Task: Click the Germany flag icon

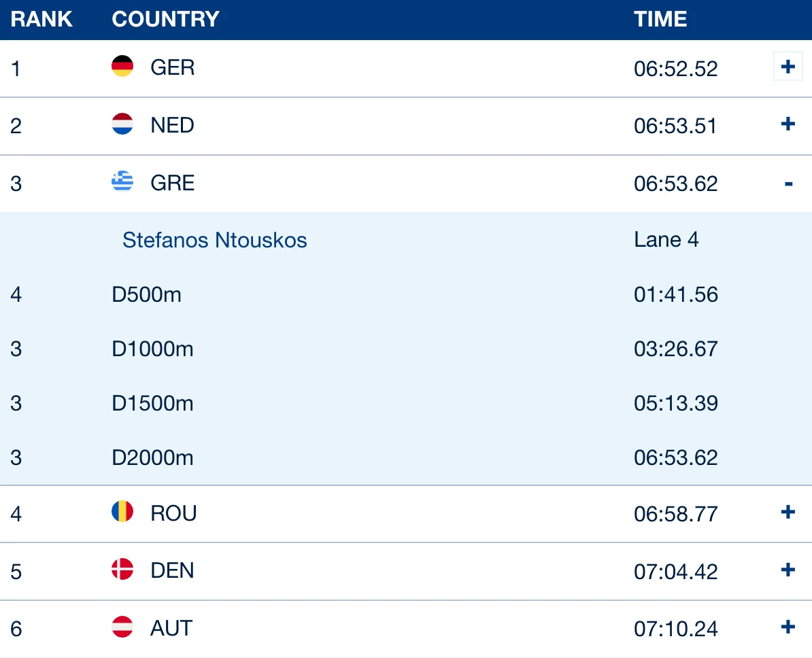Action: click(122, 66)
